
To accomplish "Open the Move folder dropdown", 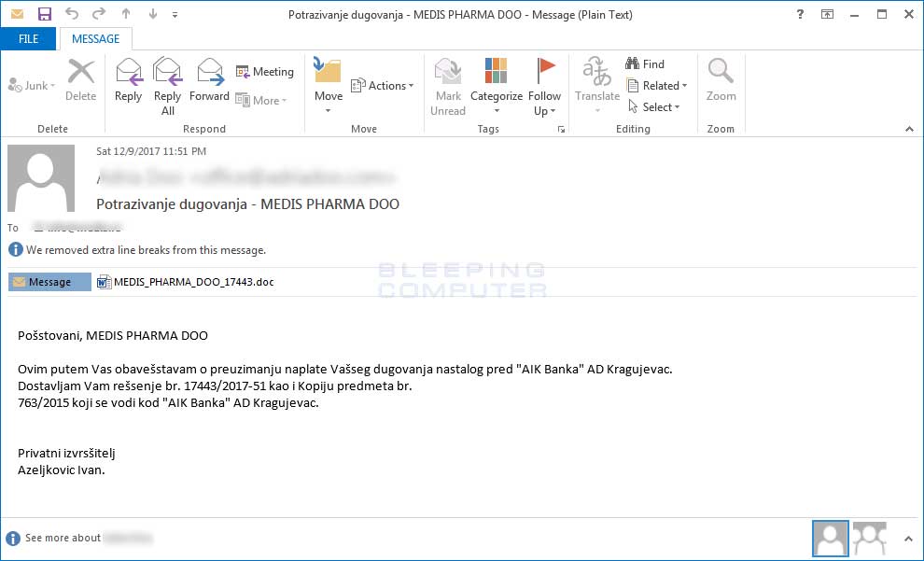I will (329, 87).
